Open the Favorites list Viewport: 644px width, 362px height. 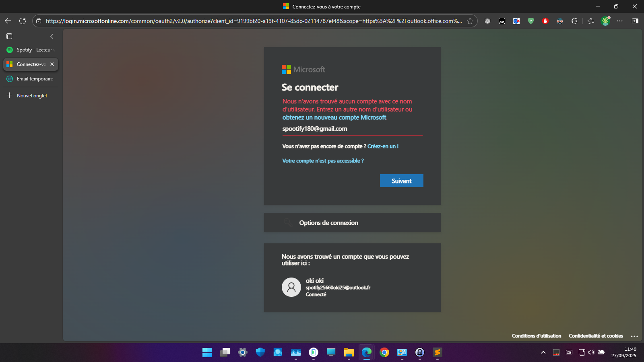pyautogui.click(x=591, y=21)
